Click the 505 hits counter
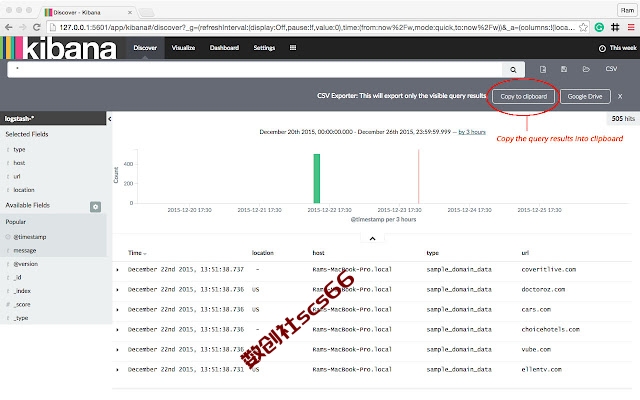Image resolution: width=640 pixels, height=400 pixels. (x=623, y=118)
